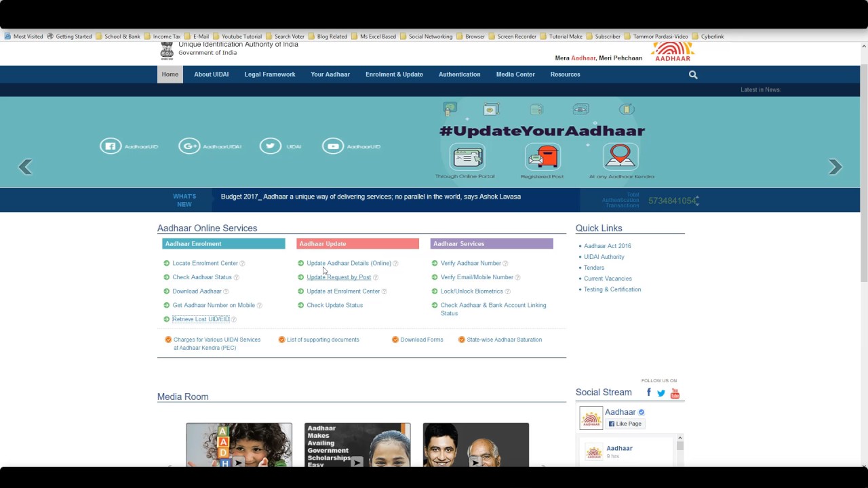Open AadhaarUIDAI Google Plus icon in banner
The height and width of the screenshot is (488, 868).
pos(189,146)
